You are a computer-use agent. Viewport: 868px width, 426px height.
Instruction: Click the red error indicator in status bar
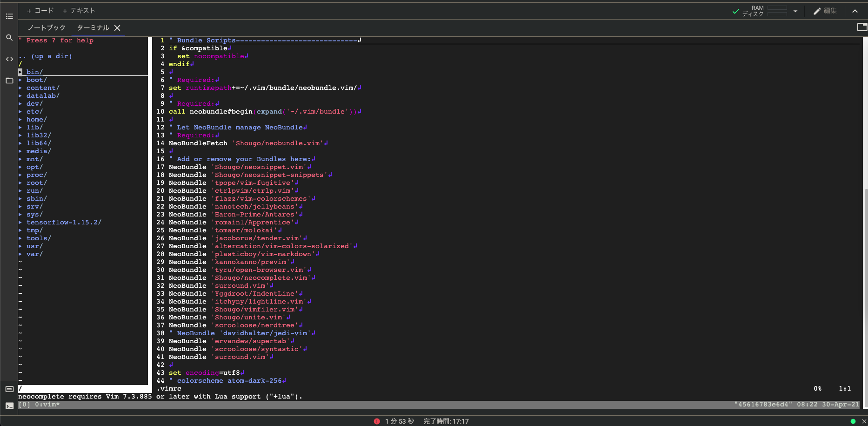pos(377,421)
